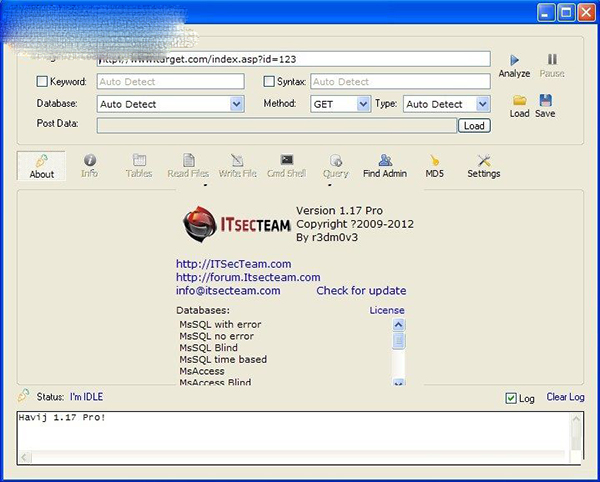Launch the Cmd Shell toolbar icon
Image resolution: width=600 pixels, height=482 pixels.
[x=287, y=160]
